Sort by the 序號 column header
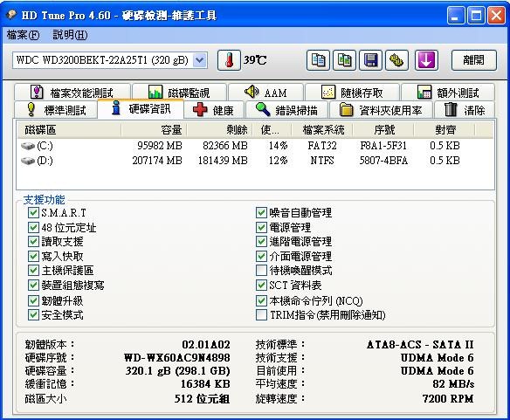 point(384,130)
